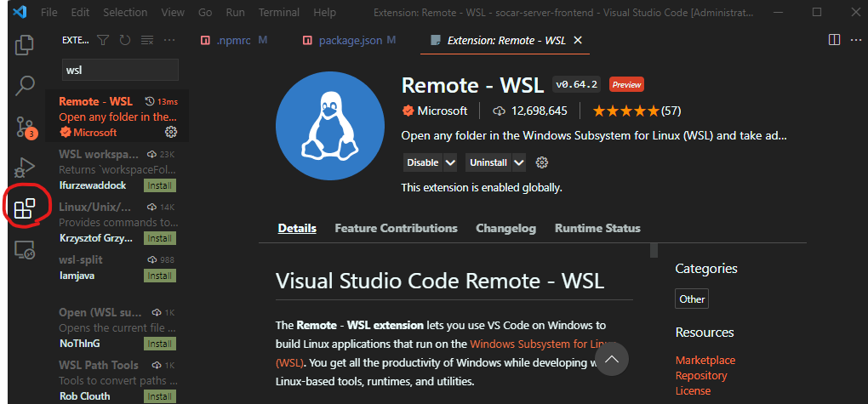This screenshot has width=868, height=404.
Task: Open the Go menu
Action: 205,12
